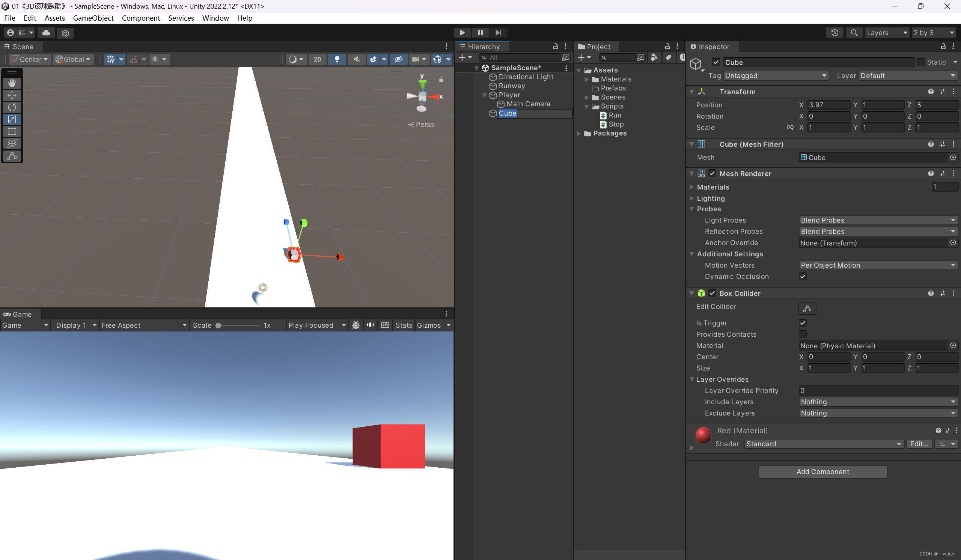The height and width of the screenshot is (560, 961).
Task: Uncheck the Is Trigger checkbox
Action: 802,323
